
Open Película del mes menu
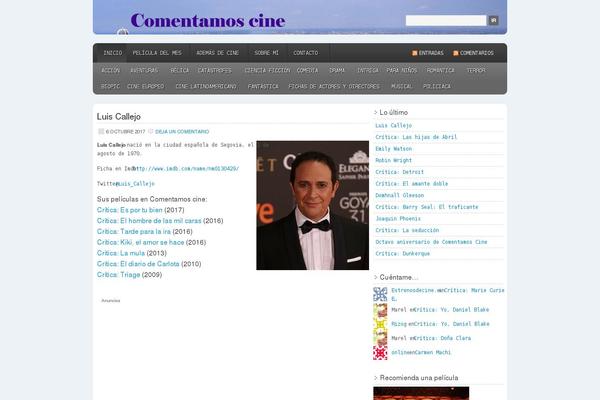(x=157, y=53)
